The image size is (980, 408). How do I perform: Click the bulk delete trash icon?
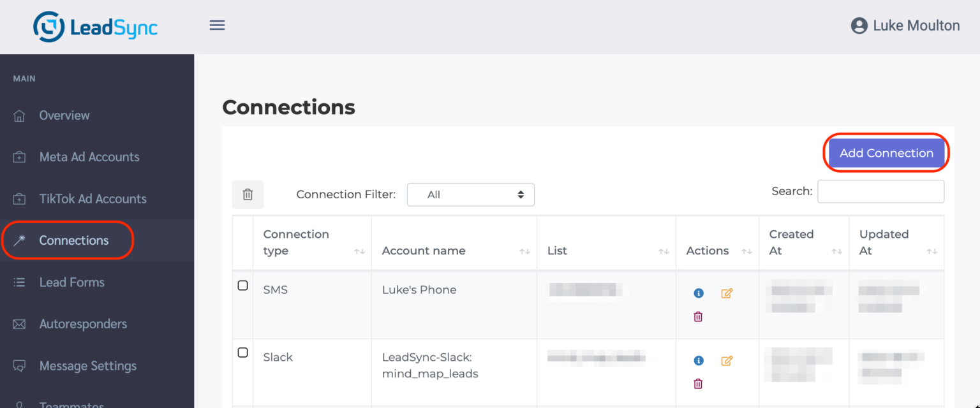(248, 194)
